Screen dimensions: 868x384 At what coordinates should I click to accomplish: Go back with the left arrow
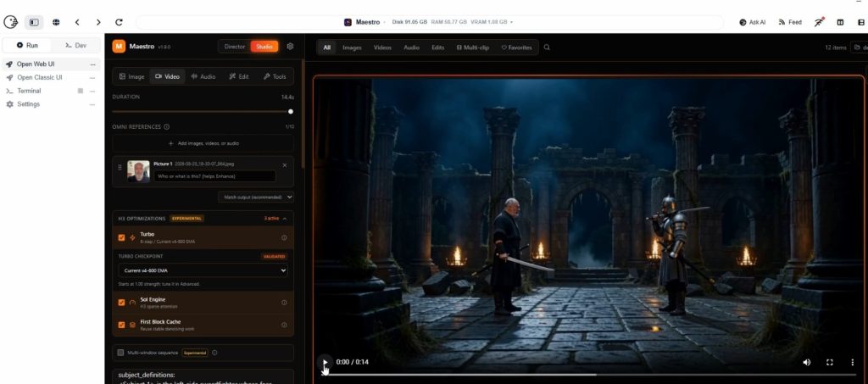77,22
